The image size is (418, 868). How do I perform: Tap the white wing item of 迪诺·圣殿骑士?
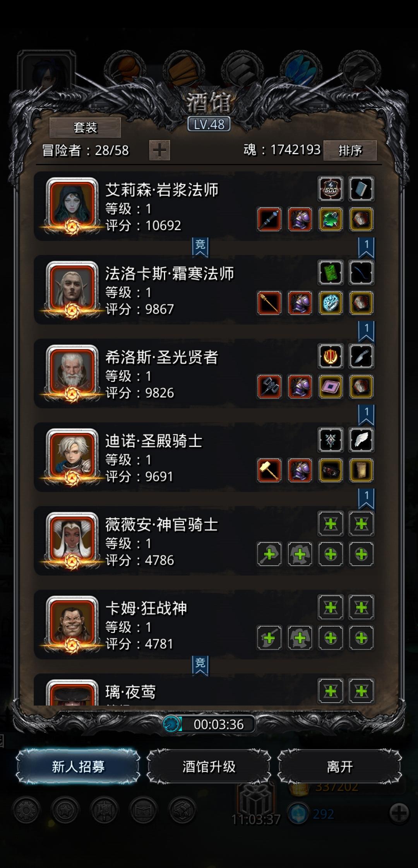(361, 440)
